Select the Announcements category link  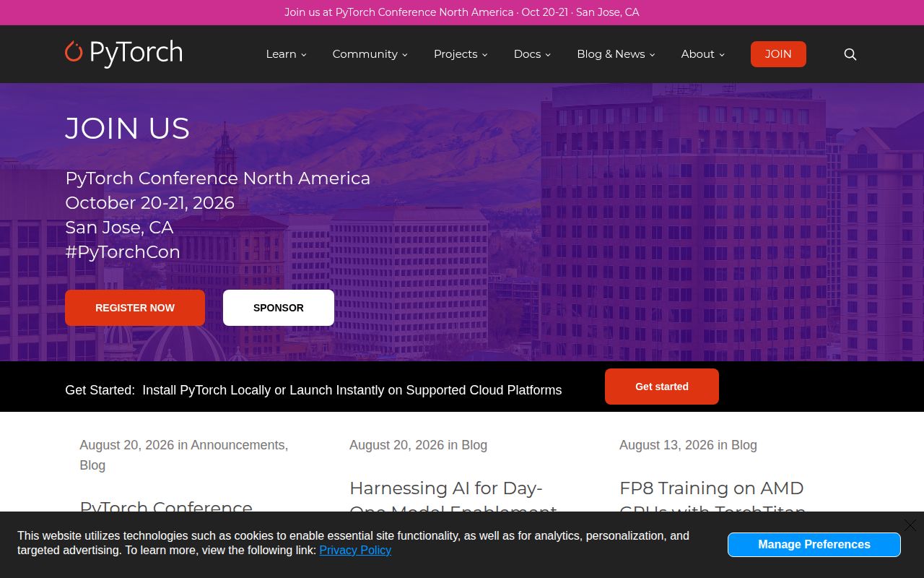237,445
